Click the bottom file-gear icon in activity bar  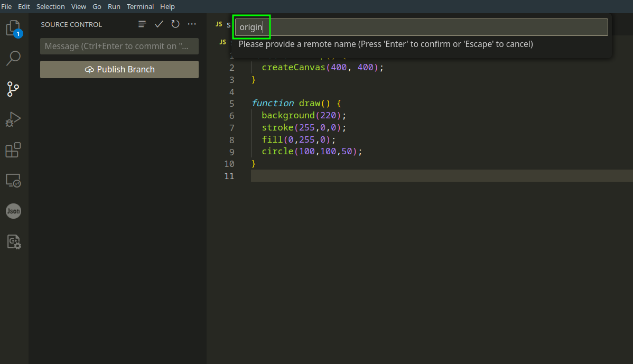point(14,242)
